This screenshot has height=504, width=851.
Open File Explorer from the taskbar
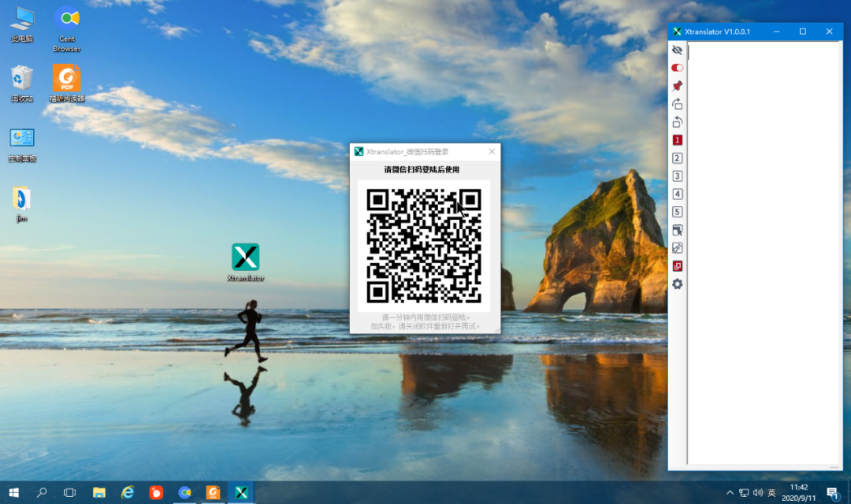[98, 493]
